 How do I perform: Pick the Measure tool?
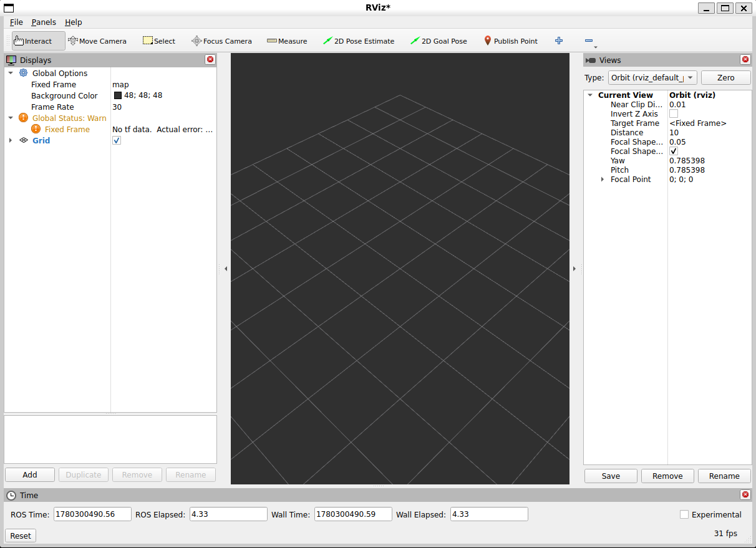[x=287, y=41]
